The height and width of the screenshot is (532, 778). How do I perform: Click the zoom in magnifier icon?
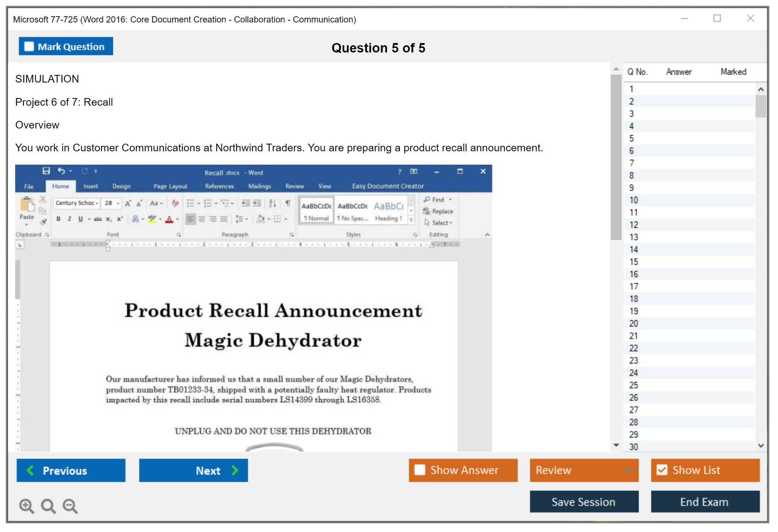point(26,506)
